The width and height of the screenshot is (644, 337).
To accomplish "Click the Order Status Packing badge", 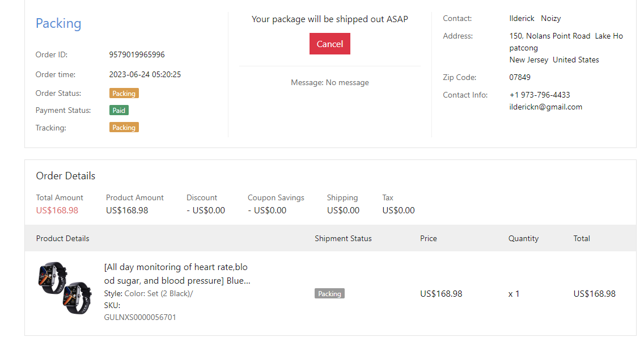I will coord(124,93).
